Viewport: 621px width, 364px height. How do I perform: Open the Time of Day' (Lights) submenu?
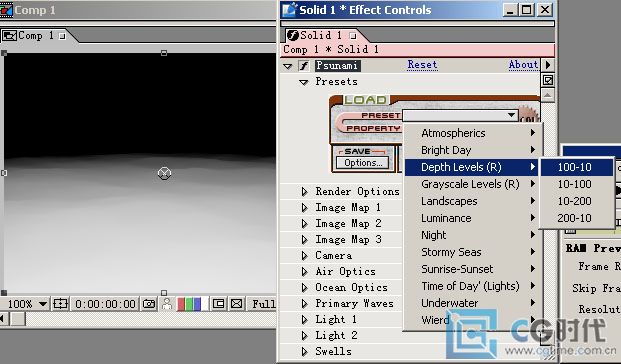click(x=471, y=286)
